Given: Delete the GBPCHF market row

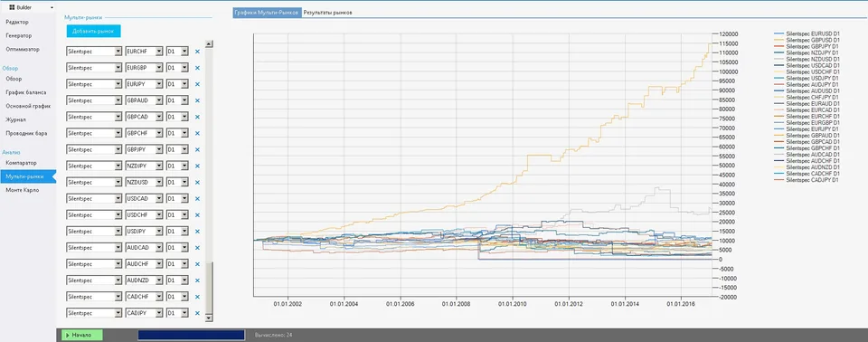Looking at the screenshot, I should 197,133.
